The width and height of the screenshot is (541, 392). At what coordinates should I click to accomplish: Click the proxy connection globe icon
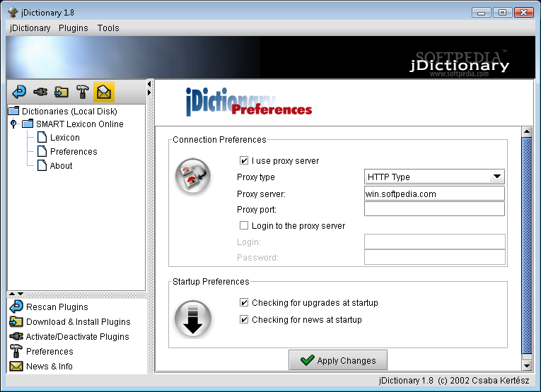193,176
